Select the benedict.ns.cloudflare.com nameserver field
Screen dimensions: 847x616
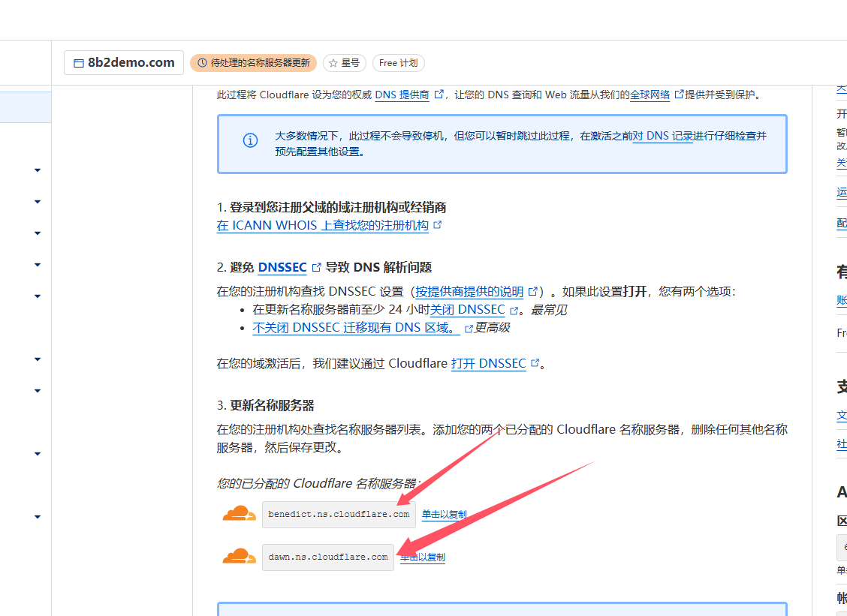pos(339,514)
